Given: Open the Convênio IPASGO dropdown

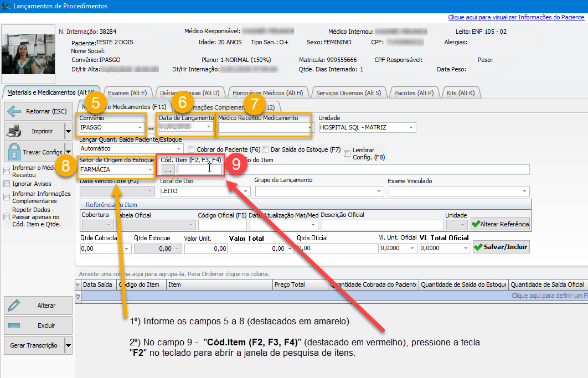Looking at the screenshot, I should pos(140,128).
